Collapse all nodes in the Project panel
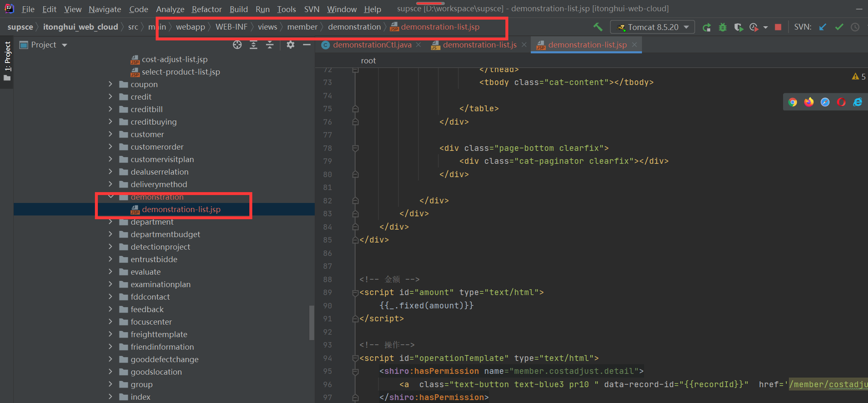The image size is (868, 403). point(270,45)
